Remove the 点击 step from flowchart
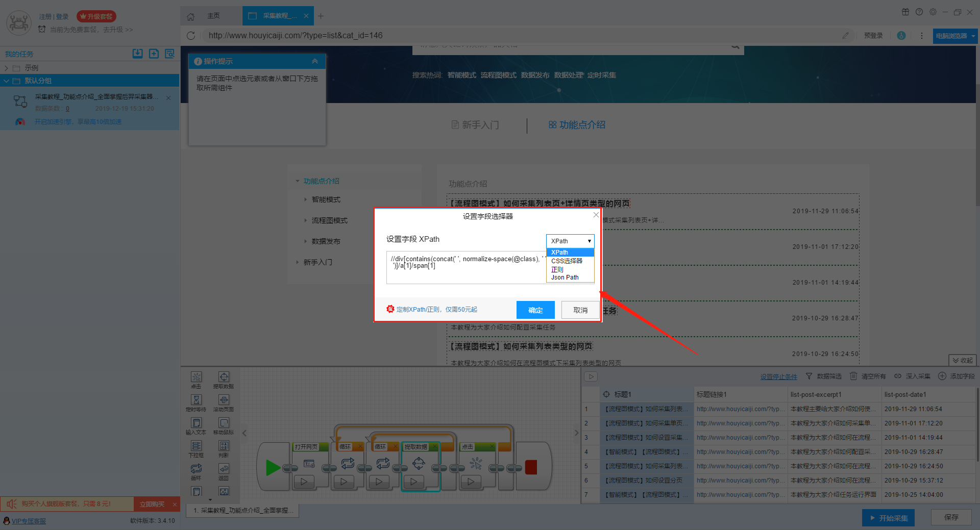The width and height of the screenshot is (980, 530). point(492,447)
